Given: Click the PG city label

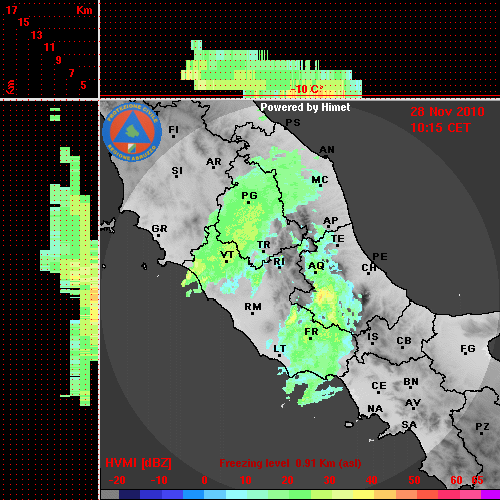Looking at the screenshot, I should pos(249,195).
